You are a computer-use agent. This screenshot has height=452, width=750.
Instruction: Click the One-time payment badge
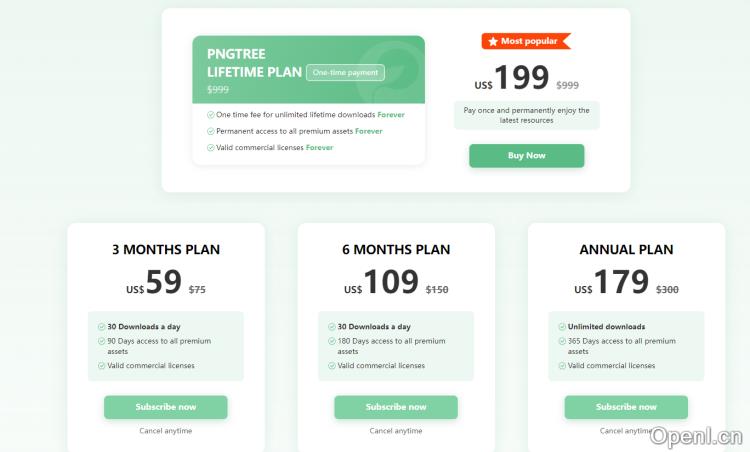pos(345,72)
